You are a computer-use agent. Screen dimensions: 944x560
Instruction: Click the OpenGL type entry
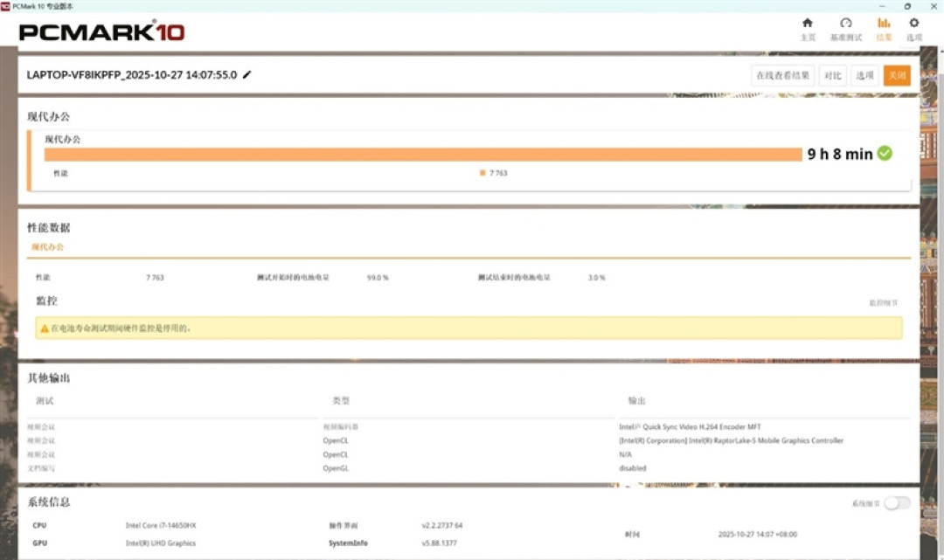336,468
